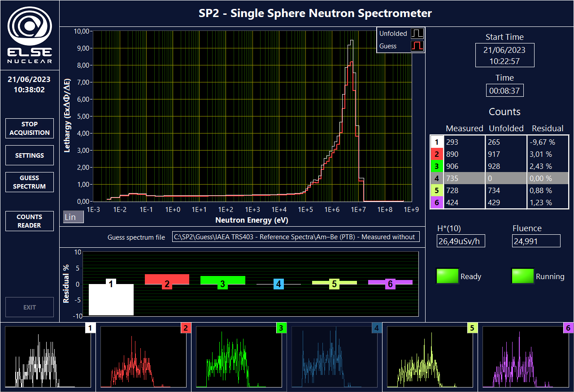Click the Unfolded legend line icon
This screenshot has height=392, width=574.
pyautogui.click(x=417, y=34)
